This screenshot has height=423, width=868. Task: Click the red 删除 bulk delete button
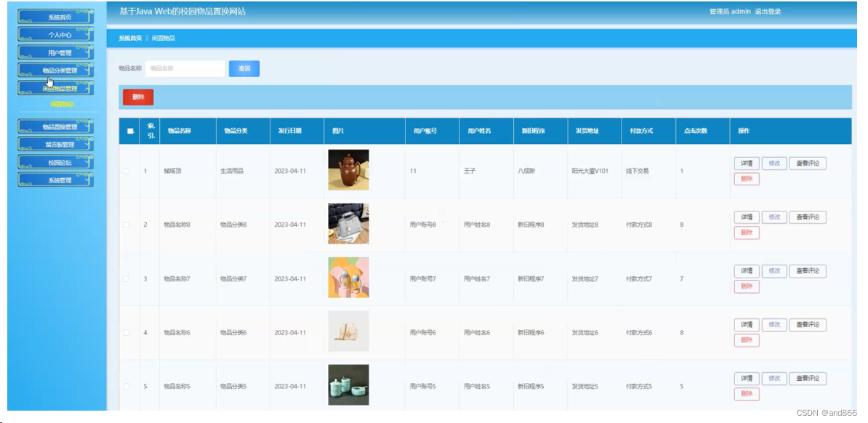click(x=137, y=97)
